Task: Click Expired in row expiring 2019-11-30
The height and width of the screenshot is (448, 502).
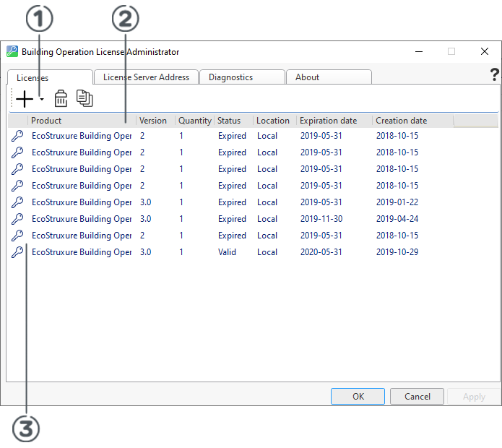Action: pyautogui.click(x=232, y=219)
